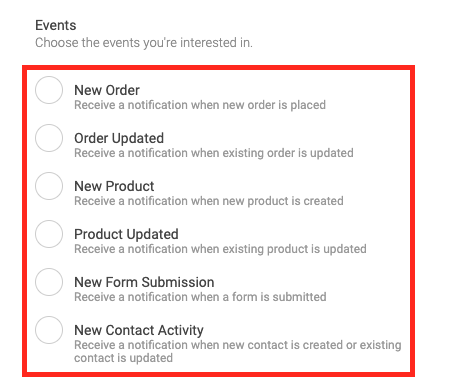Click the 'Choose the events' subtitle text

(x=144, y=43)
